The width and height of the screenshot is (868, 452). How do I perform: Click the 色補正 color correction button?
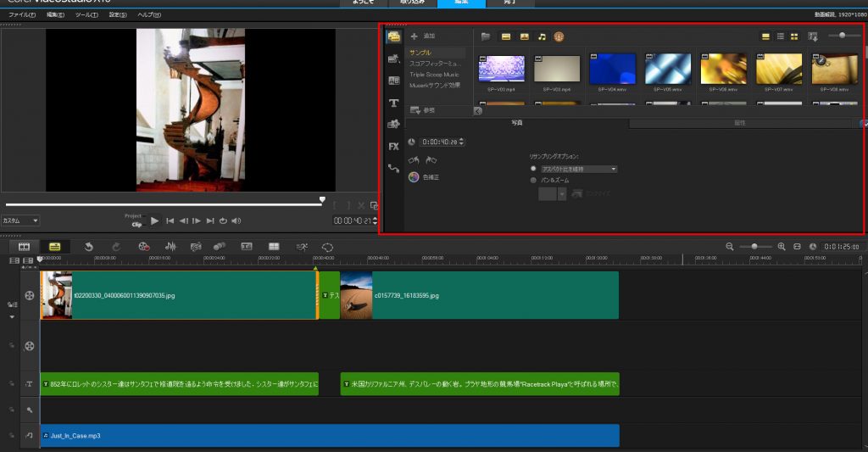tap(423, 177)
